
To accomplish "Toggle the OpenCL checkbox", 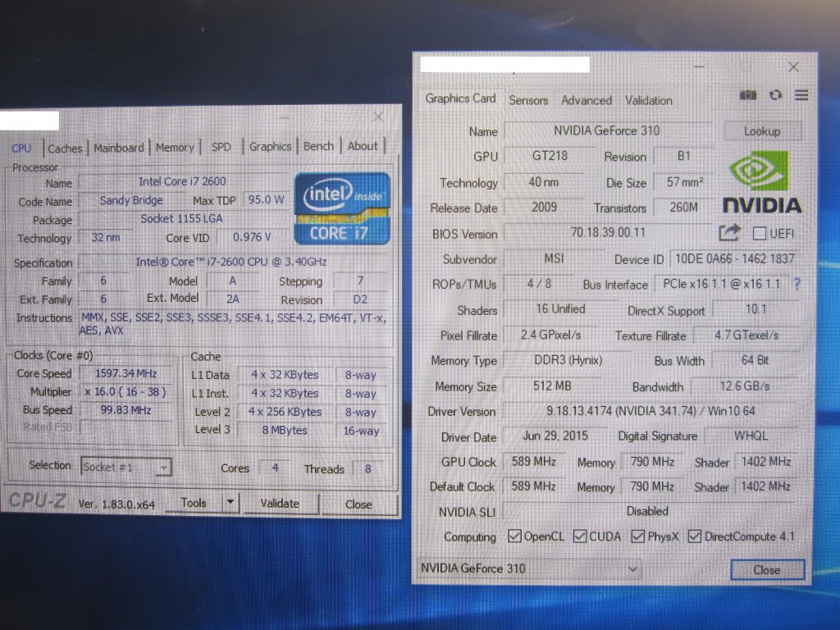I will point(514,536).
